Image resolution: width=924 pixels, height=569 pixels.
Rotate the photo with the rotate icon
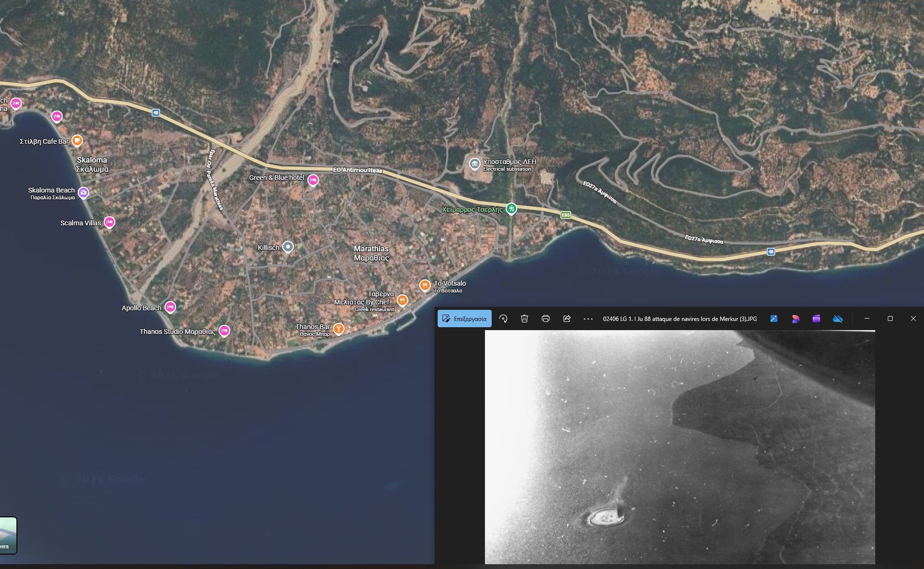(x=503, y=319)
